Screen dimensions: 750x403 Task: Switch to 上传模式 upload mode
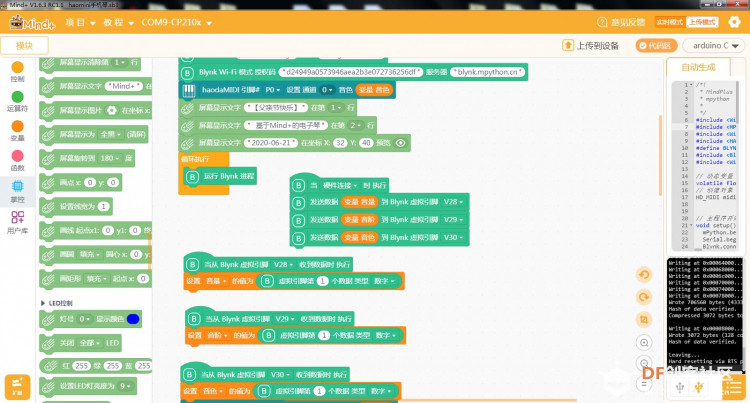(x=703, y=22)
